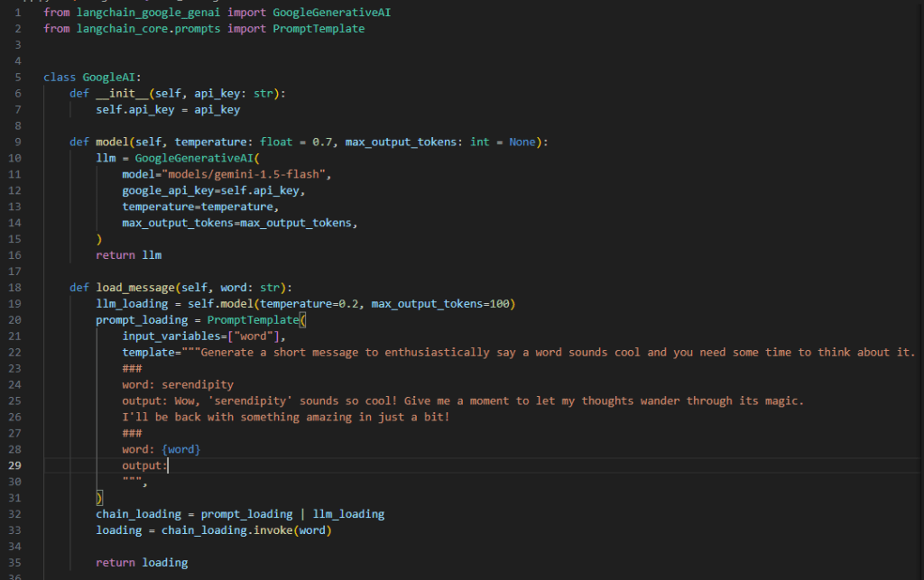Click line number 18 in the gutter
Image resolution: width=924 pixels, height=580 pixels.
tap(17, 288)
